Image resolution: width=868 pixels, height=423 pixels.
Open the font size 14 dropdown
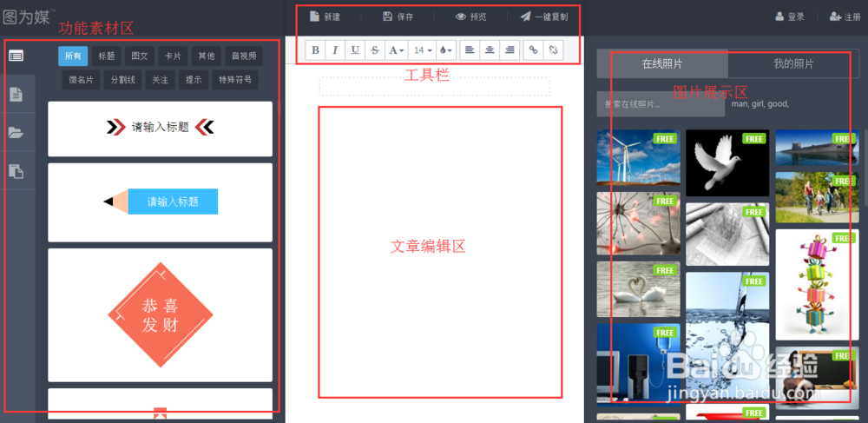423,50
